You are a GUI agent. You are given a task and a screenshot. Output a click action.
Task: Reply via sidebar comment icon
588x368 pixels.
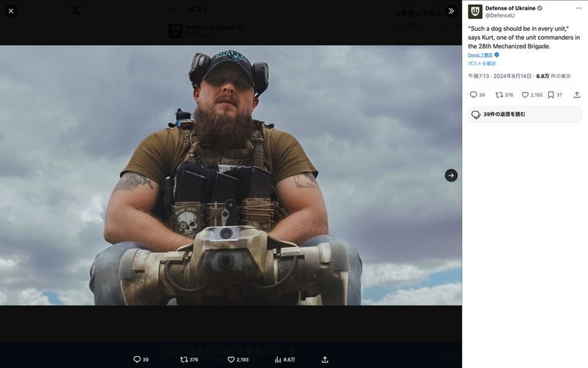tap(473, 95)
